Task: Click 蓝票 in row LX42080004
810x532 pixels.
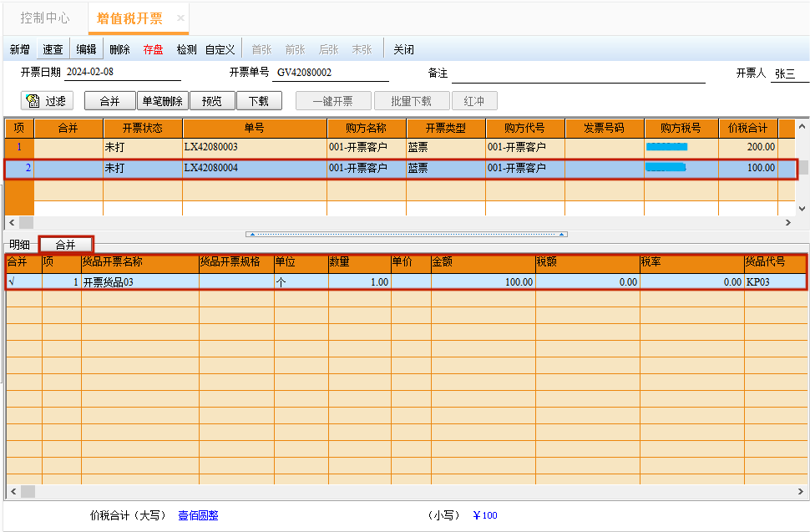Action: (446, 168)
